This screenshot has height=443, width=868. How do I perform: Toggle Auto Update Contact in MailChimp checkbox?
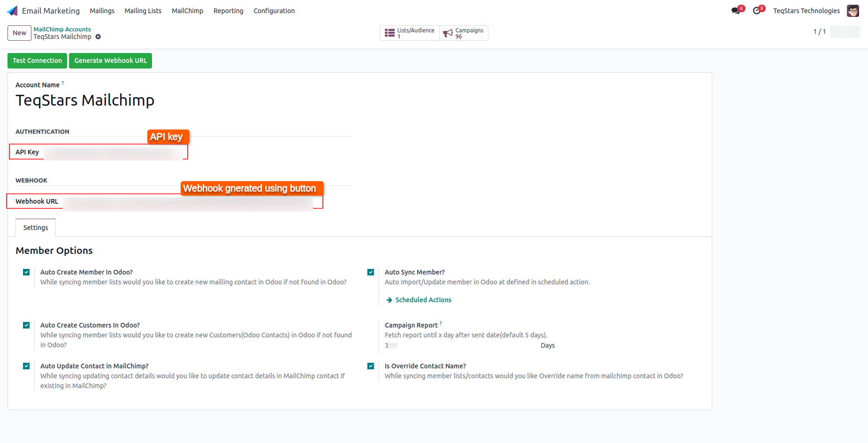tap(26, 366)
